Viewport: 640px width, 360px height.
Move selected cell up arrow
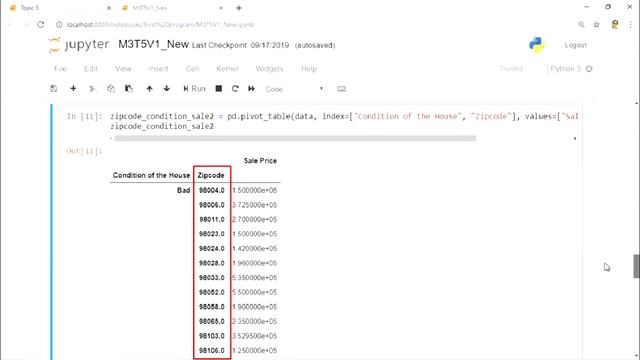[x=149, y=89]
